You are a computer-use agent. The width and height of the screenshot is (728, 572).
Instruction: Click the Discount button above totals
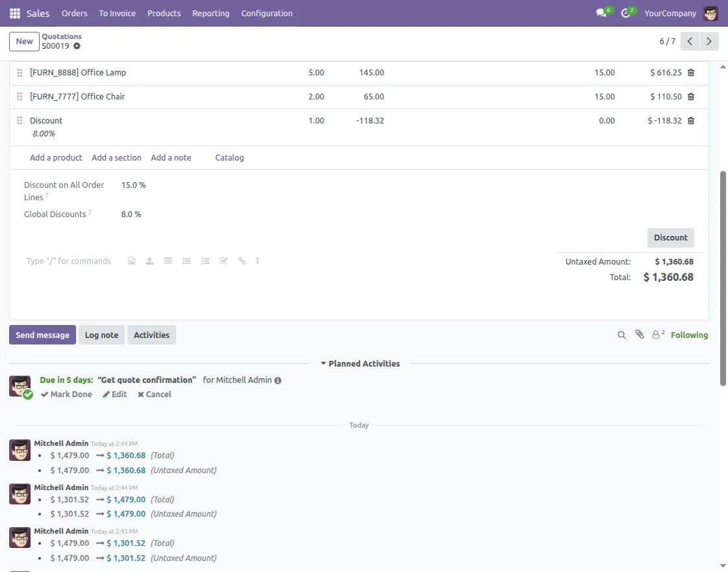pyautogui.click(x=670, y=238)
